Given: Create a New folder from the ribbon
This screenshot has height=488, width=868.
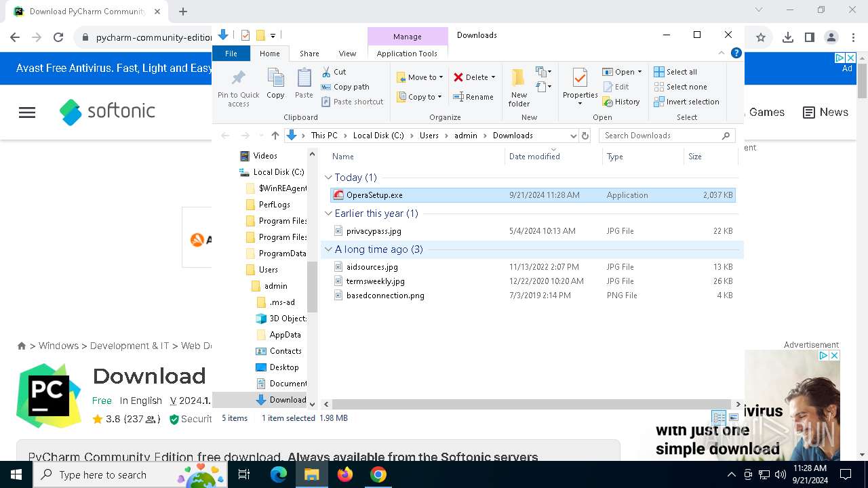Looking at the screenshot, I should click(519, 87).
